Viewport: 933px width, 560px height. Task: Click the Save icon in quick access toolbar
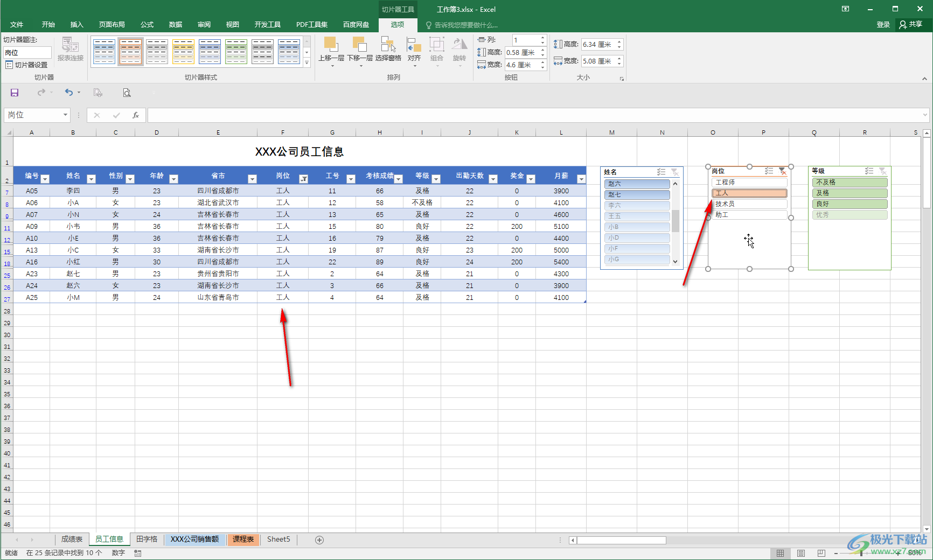click(15, 93)
